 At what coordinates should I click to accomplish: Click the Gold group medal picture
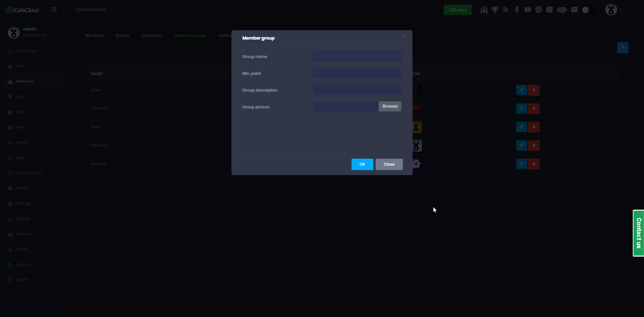click(x=417, y=127)
